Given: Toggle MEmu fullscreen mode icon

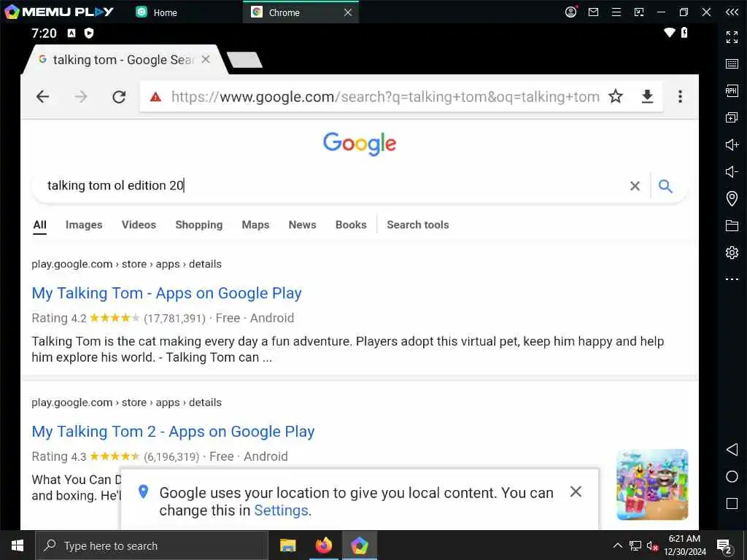Looking at the screenshot, I should tap(732, 36).
